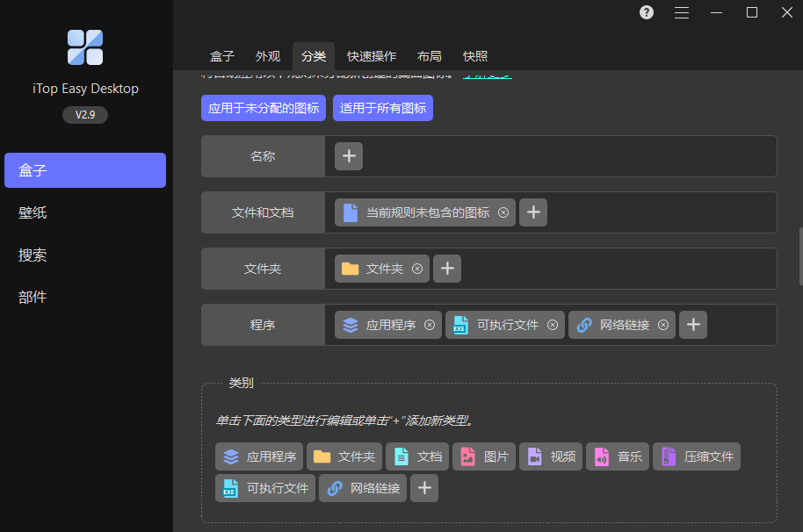Switch to the 外观 tab
The image size is (803, 532).
pyautogui.click(x=268, y=56)
